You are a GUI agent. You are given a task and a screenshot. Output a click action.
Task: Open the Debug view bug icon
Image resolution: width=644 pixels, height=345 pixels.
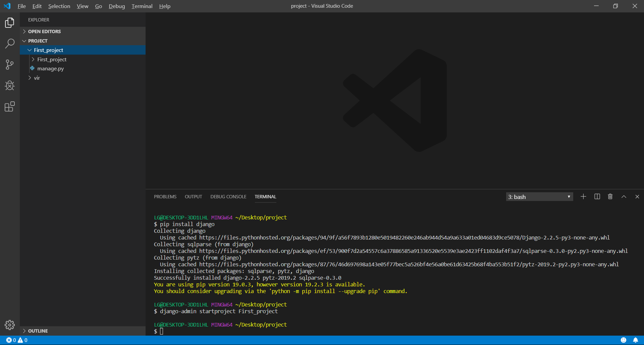[10, 86]
